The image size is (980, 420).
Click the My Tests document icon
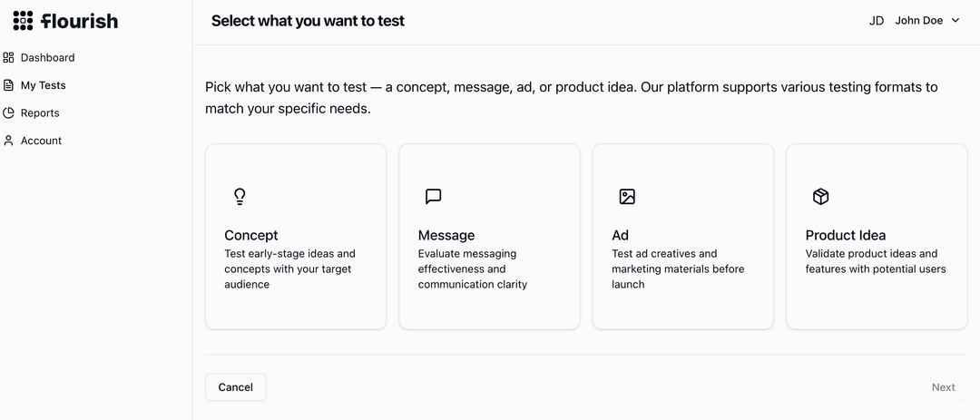coord(9,85)
